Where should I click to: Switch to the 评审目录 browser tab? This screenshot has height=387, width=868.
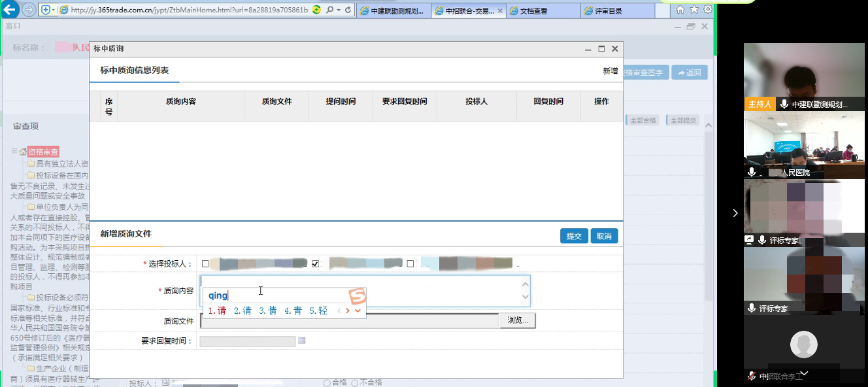coord(616,11)
